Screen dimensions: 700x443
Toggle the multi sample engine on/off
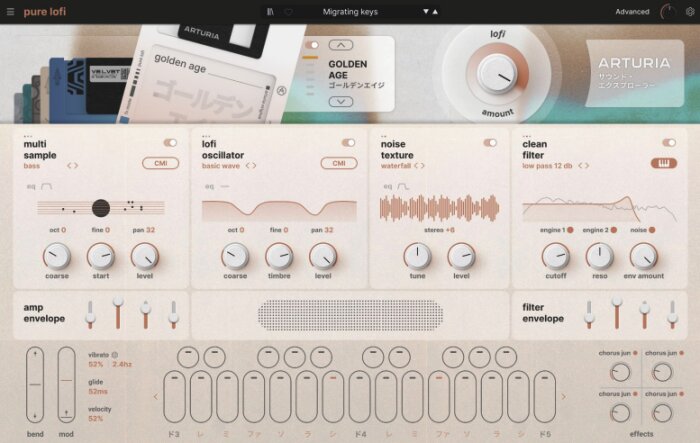(x=170, y=142)
